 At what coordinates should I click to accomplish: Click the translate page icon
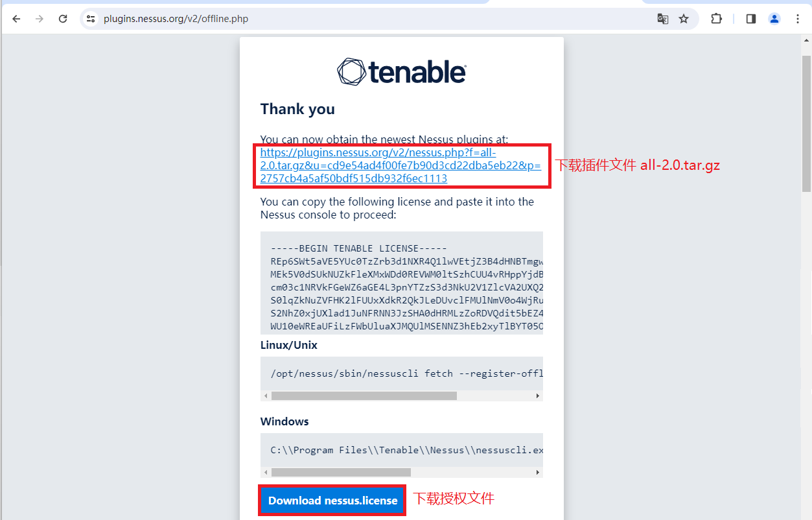coord(662,19)
